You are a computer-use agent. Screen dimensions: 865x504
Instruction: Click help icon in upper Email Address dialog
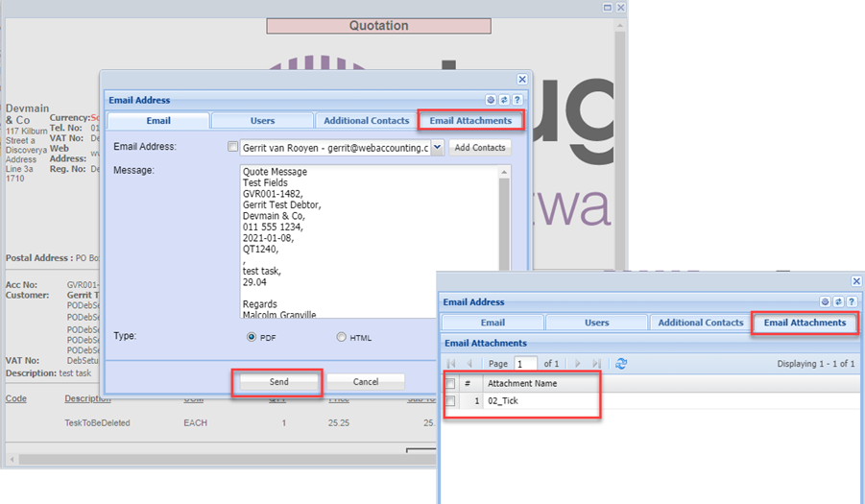point(517,99)
